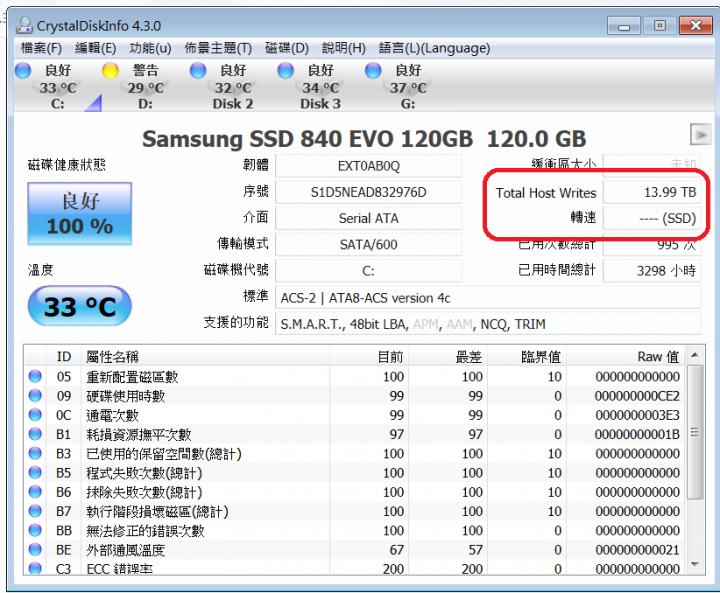Open the 功能(u) menu
The height and width of the screenshot is (593, 720).
pyautogui.click(x=150, y=48)
